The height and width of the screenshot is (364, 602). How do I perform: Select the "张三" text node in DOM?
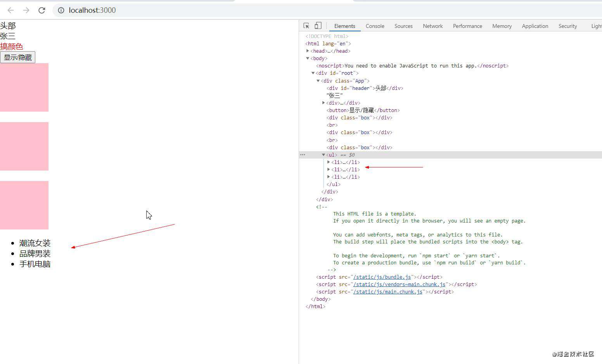coord(335,95)
